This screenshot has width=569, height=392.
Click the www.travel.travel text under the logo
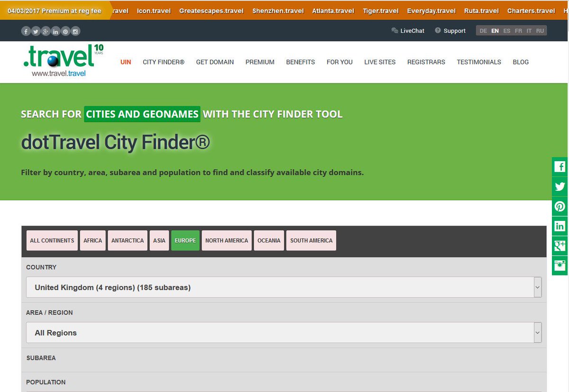click(59, 73)
